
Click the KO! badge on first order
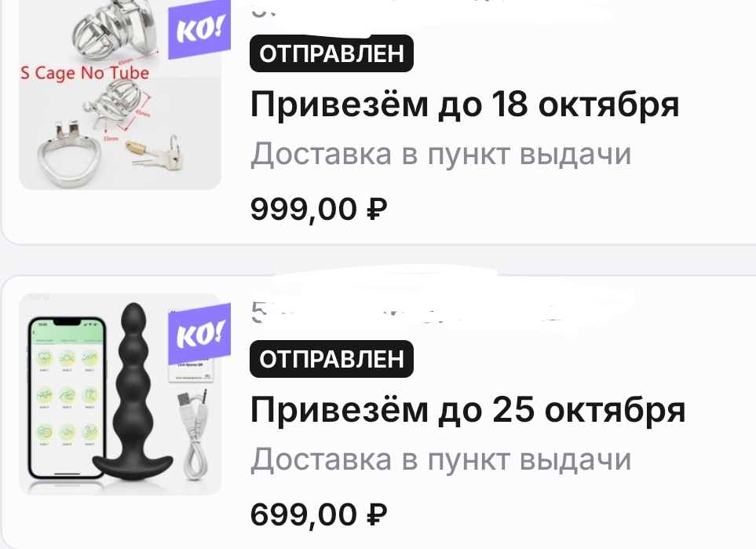(x=199, y=31)
